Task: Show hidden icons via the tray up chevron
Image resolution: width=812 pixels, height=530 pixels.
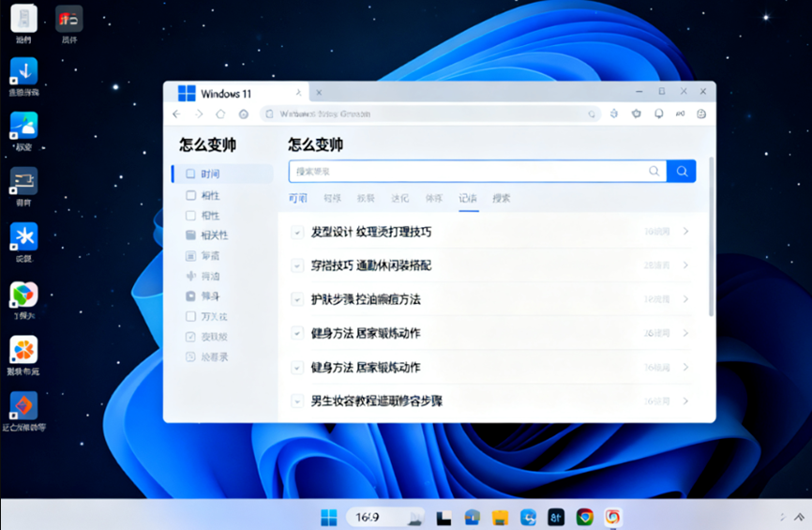Action: pos(799,517)
